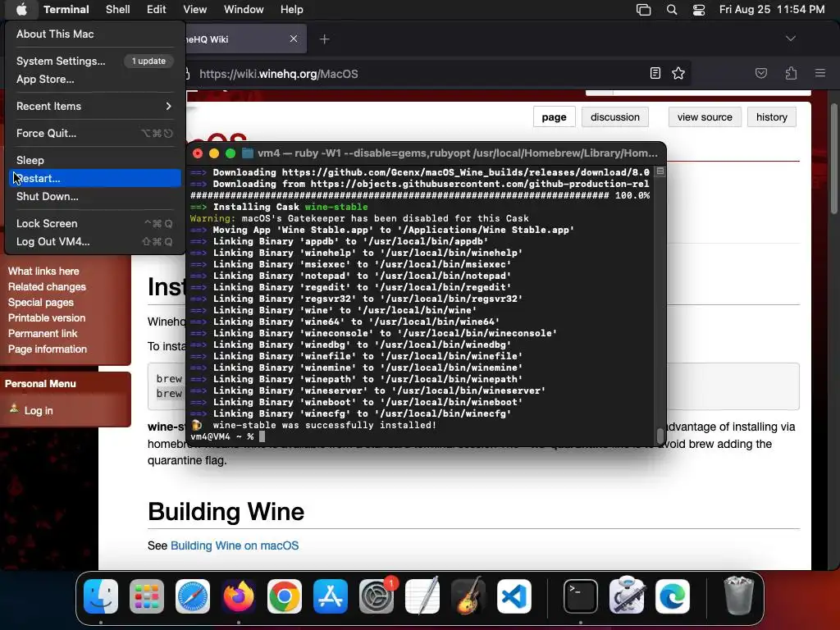Open Terminal Shell menu
Viewport: 840px width, 630px height.
118,9
